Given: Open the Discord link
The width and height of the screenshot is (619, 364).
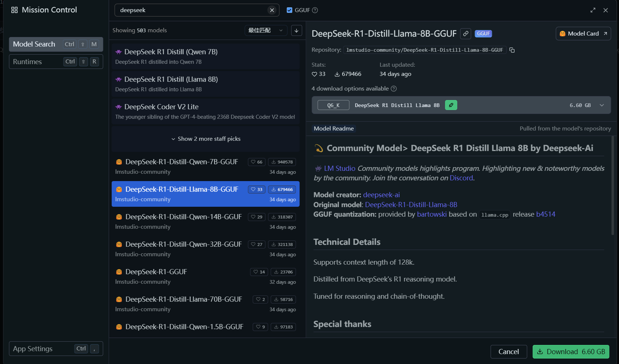Looking at the screenshot, I should click(x=461, y=178).
